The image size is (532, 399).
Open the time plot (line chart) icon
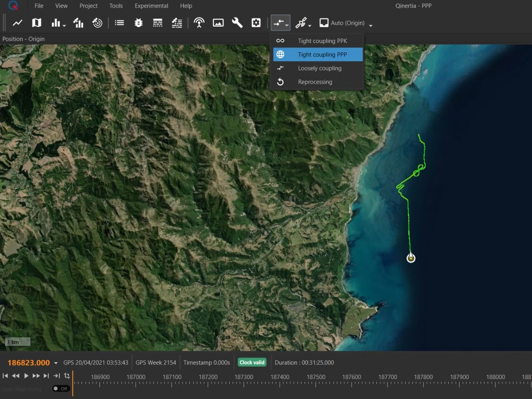coord(18,23)
